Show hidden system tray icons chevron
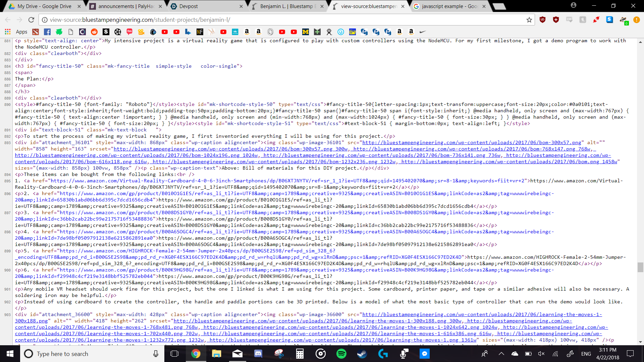The image size is (644, 362). (x=501, y=354)
